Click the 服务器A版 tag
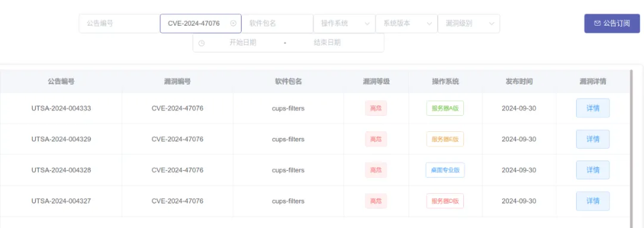This screenshot has width=644, height=228. (445, 108)
